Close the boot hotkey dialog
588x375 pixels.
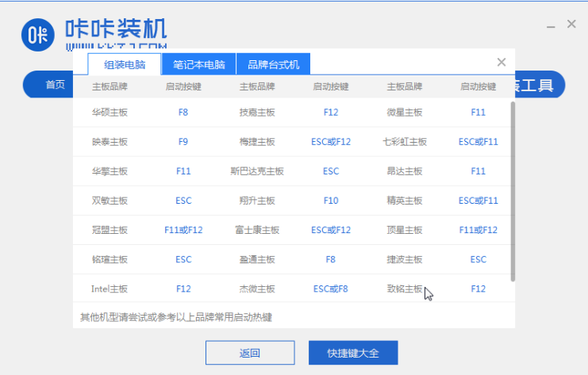501,62
